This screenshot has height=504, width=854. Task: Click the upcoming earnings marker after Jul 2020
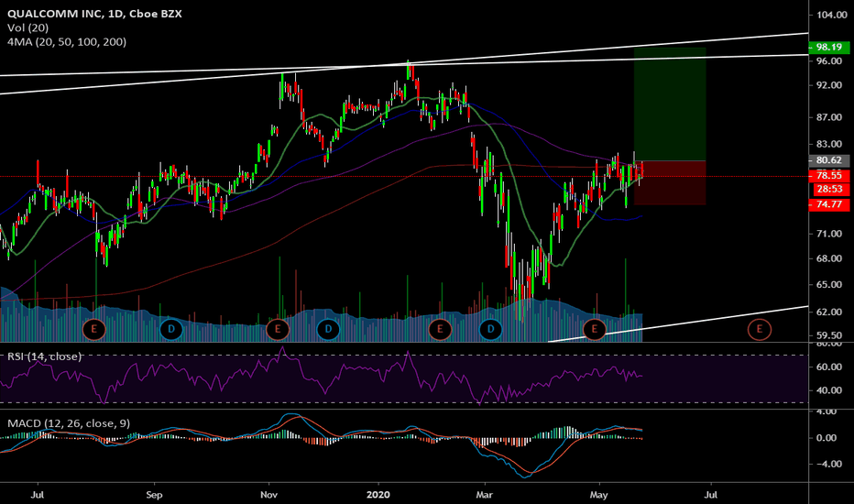click(x=760, y=329)
